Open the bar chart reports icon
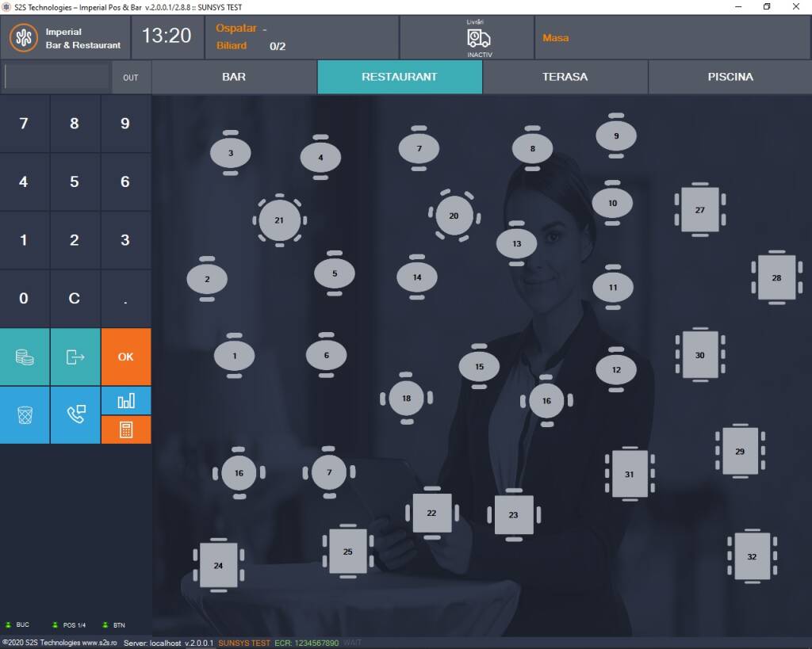 125,400
